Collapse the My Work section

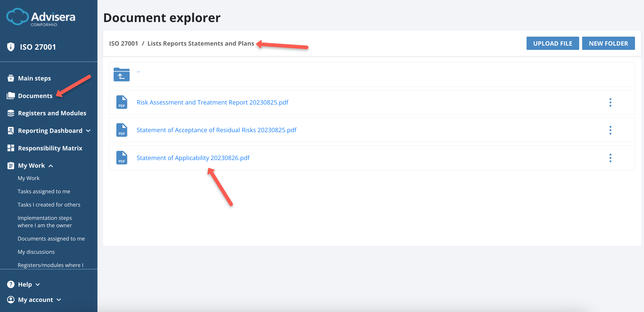pos(51,166)
